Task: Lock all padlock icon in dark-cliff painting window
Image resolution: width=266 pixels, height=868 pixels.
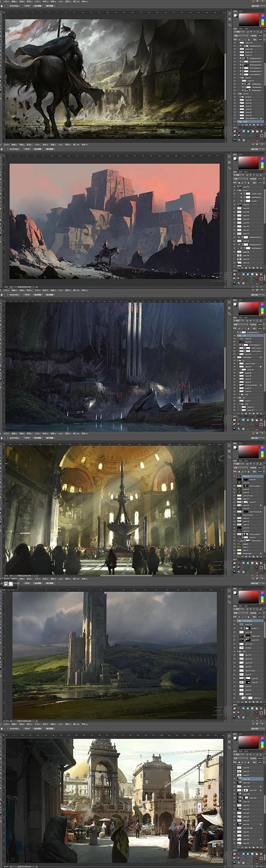Action: (249, 329)
